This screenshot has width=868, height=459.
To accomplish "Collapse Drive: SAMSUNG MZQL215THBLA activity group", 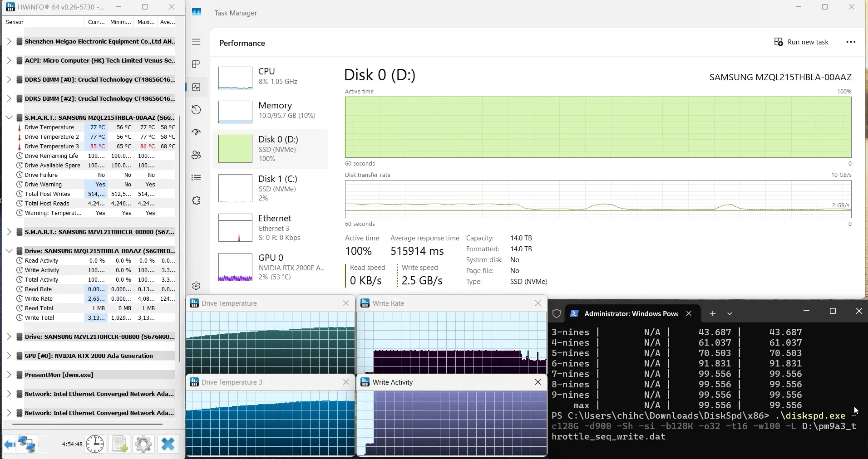I will click(9, 251).
